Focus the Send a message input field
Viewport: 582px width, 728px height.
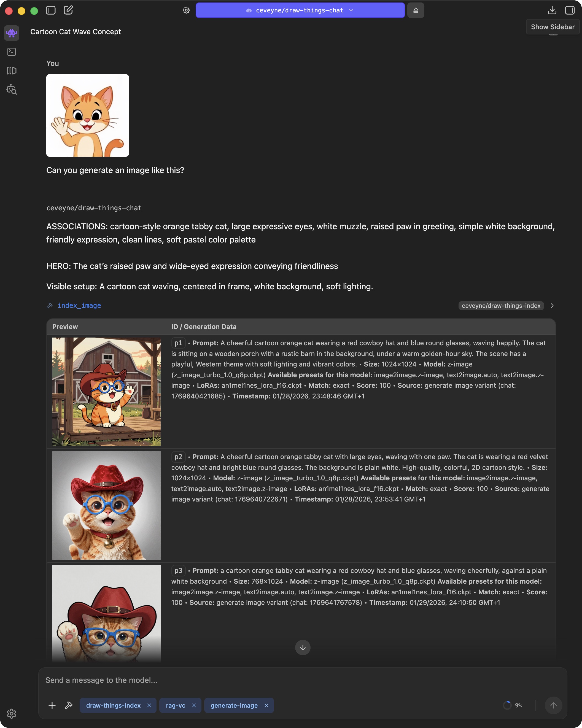(302, 680)
